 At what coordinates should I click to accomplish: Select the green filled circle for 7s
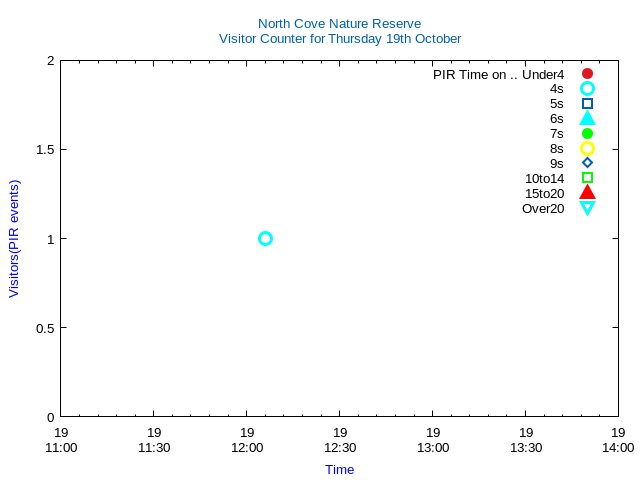587,134
